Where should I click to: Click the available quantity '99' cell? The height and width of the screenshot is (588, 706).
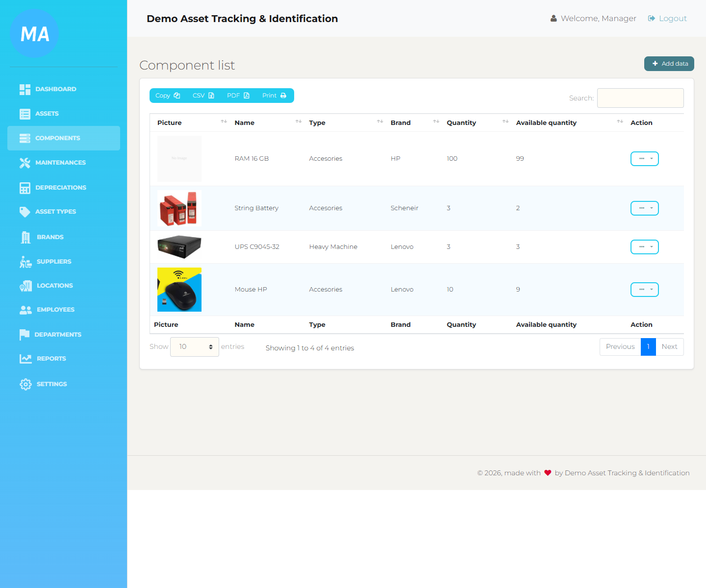(x=520, y=159)
